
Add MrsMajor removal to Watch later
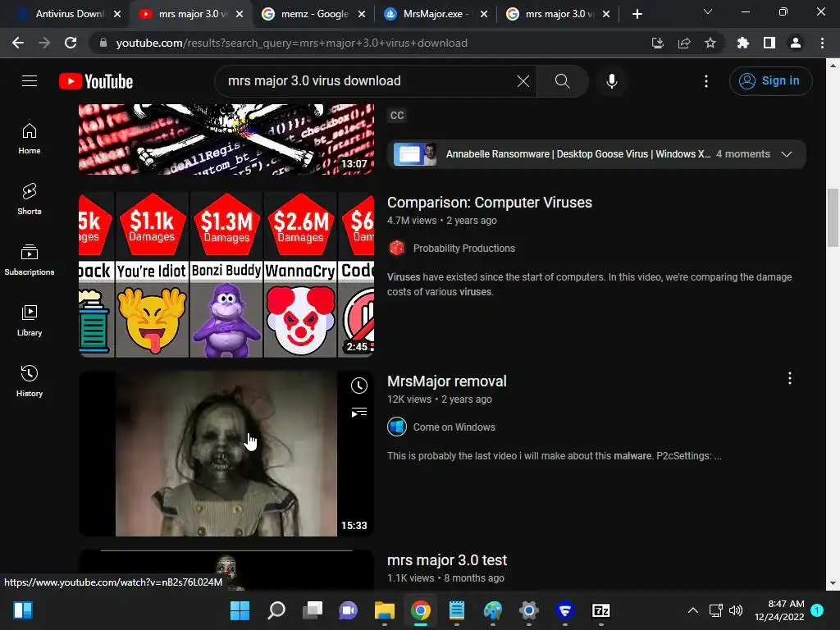[359, 386]
